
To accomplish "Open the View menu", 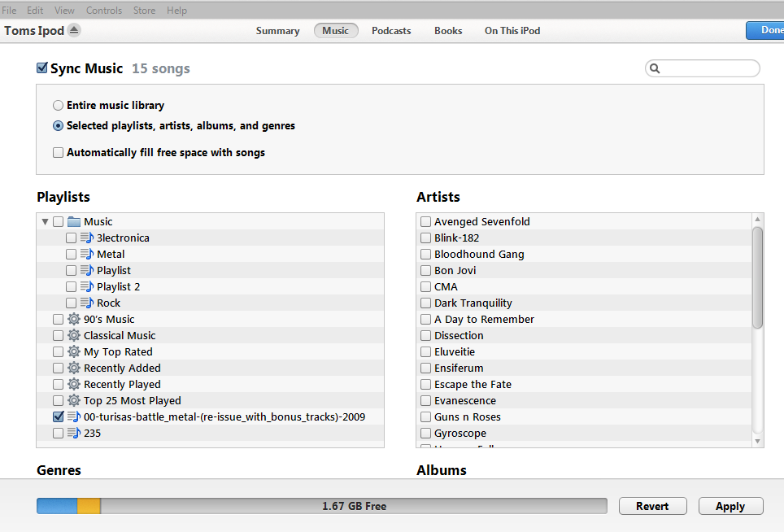I will click(64, 10).
